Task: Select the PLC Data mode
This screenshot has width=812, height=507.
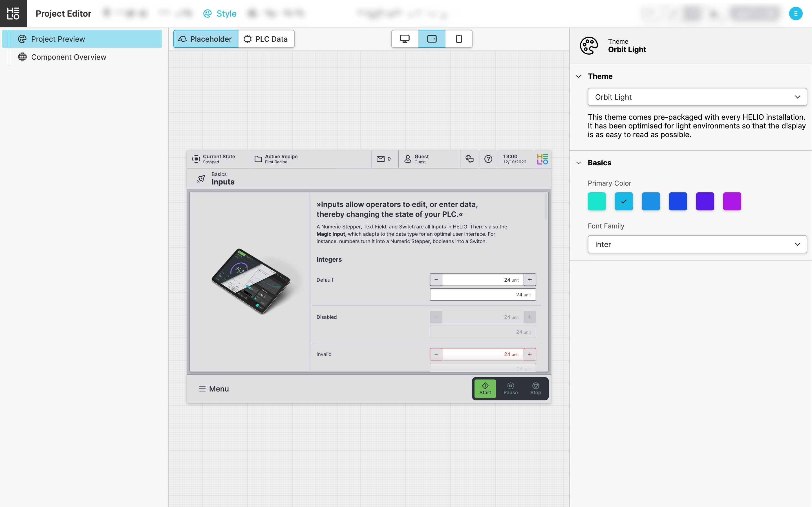Action: coord(266,39)
